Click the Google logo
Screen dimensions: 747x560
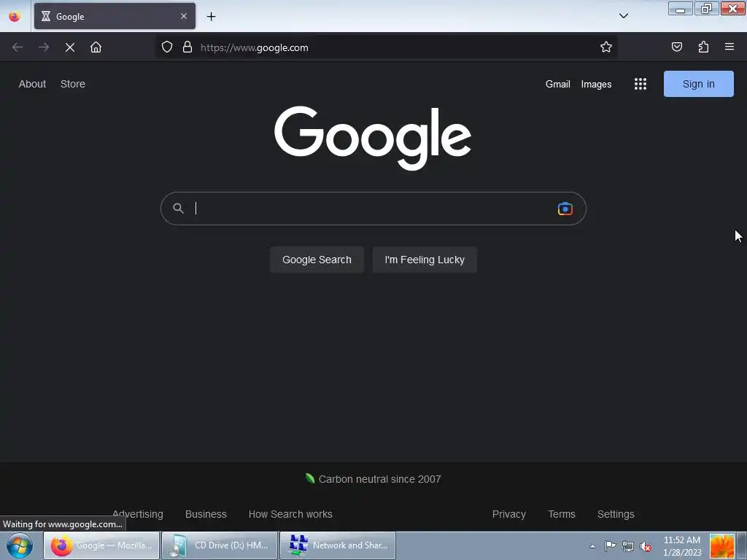373,138
